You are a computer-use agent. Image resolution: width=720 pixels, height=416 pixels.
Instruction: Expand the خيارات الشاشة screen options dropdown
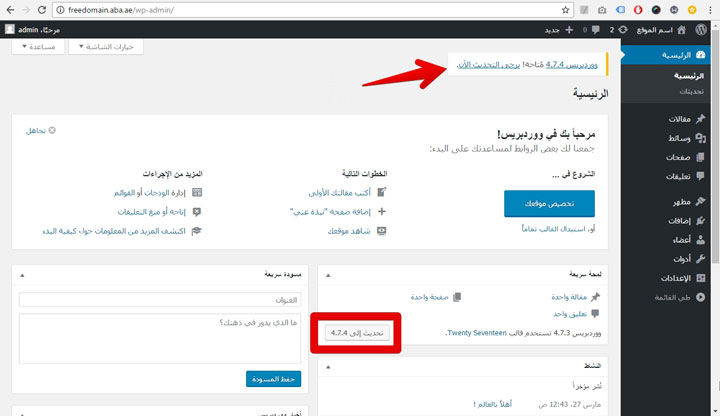coord(106,46)
